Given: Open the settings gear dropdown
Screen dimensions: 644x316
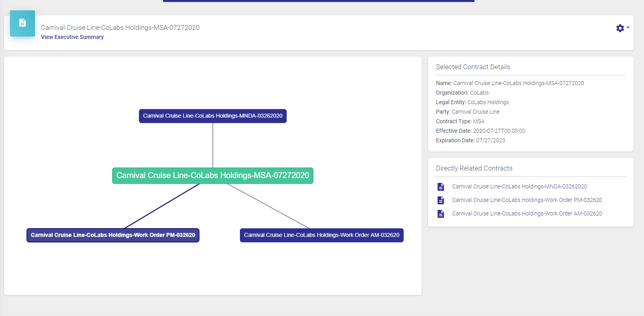Looking at the screenshot, I should tap(622, 28).
